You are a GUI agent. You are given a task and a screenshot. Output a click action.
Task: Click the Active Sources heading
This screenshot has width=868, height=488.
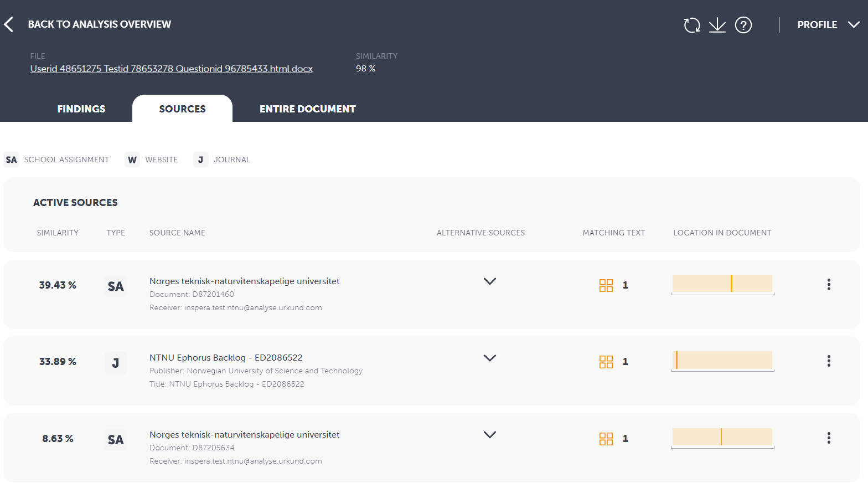pos(75,203)
